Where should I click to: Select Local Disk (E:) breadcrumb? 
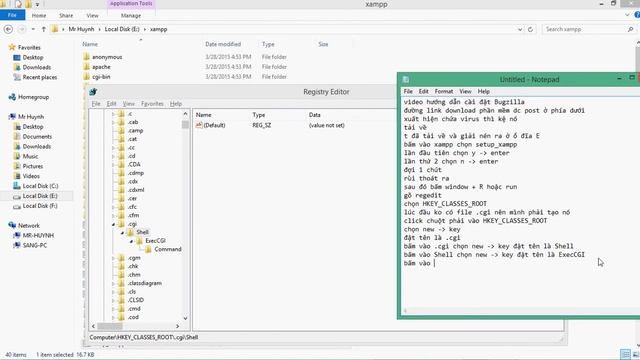pyautogui.click(x=122, y=29)
